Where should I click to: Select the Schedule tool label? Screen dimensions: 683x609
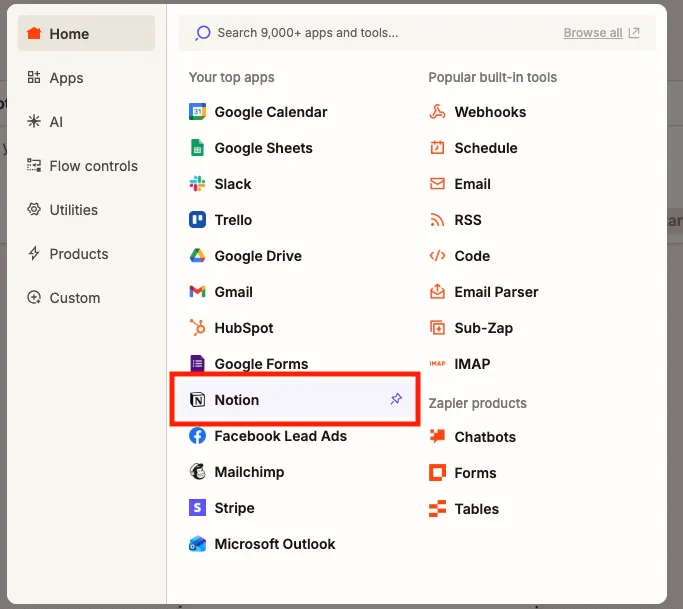(x=486, y=148)
